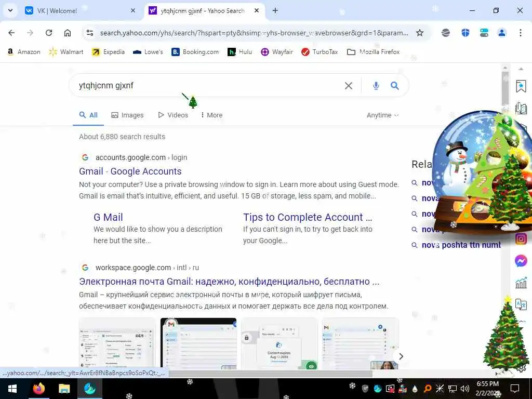Screen dimensions: 532x399
Task: Go back to previous page
Action: [x=11, y=33]
